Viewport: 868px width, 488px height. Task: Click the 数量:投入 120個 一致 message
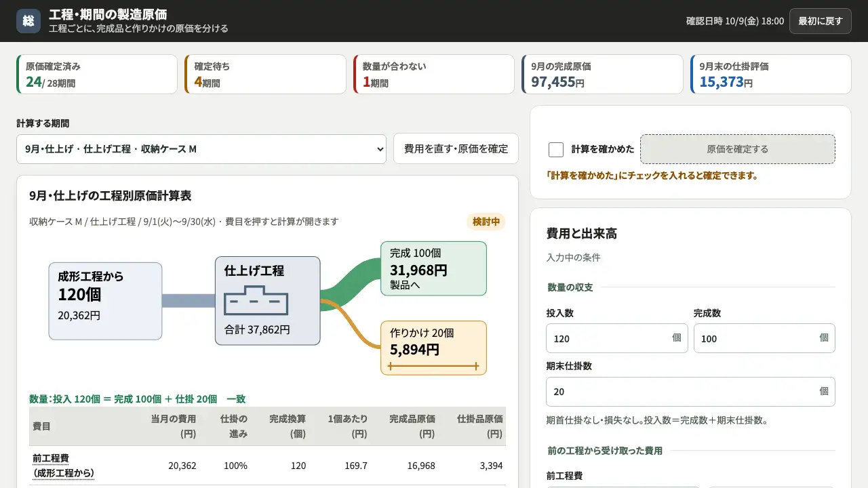(138, 399)
